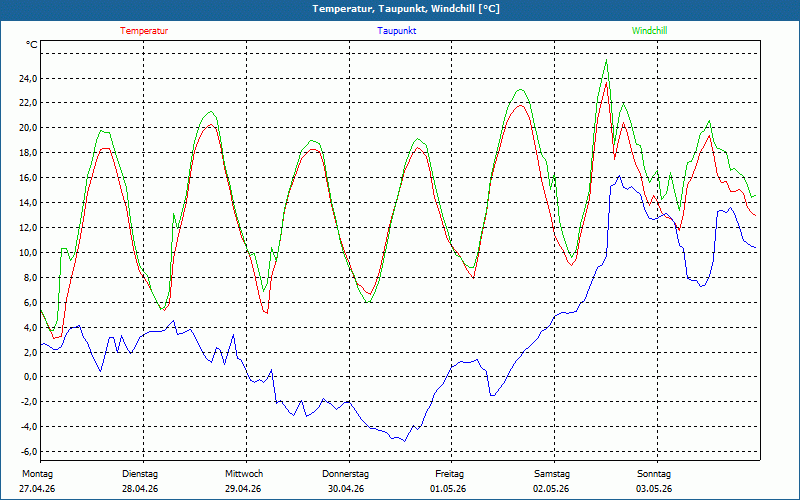Click the 30.04.26 date label

point(346,489)
